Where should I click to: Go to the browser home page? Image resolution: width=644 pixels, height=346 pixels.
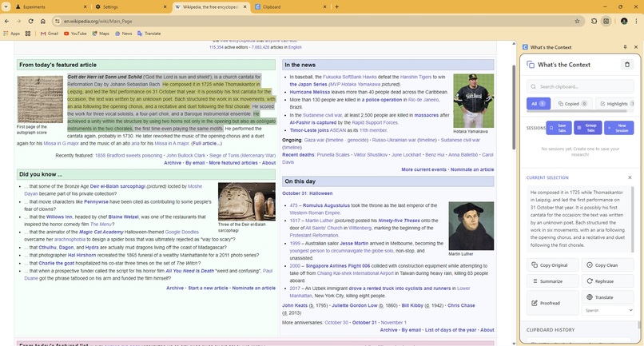click(x=42, y=21)
